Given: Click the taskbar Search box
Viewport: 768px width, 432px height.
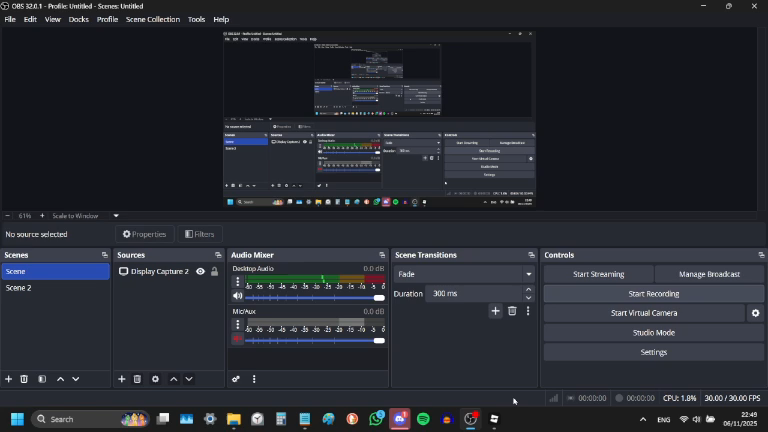Looking at the screenshot, I should pyautogui.click(x=91, y=419).
